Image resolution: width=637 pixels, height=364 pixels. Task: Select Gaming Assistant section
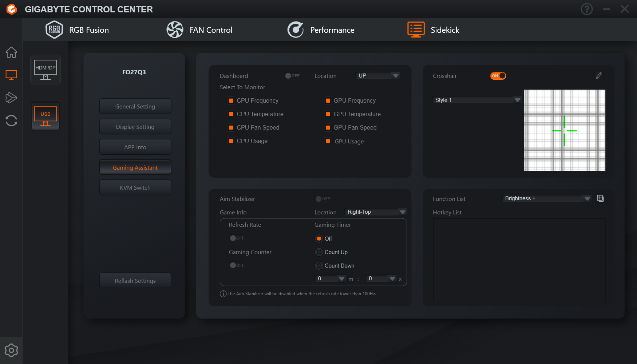(x=135, y=167)
